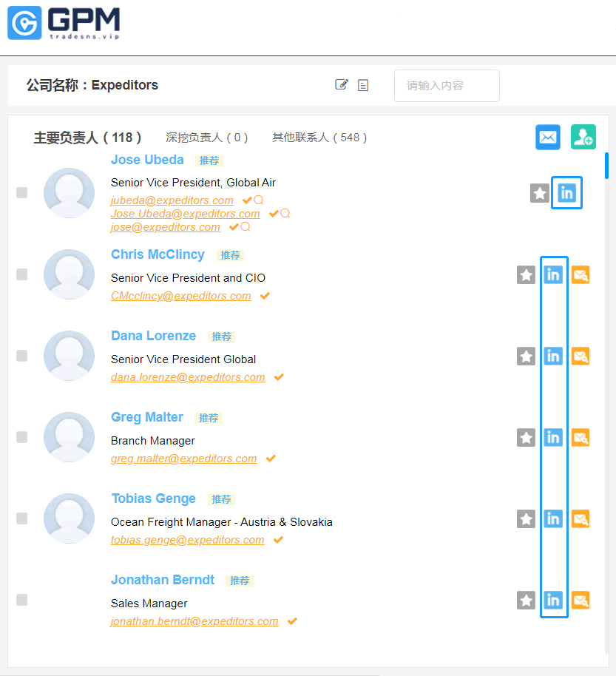Click the 推荐 tag beside Jonathan Berndt
The width and height of the screenshot is (616, 676).
240,581
